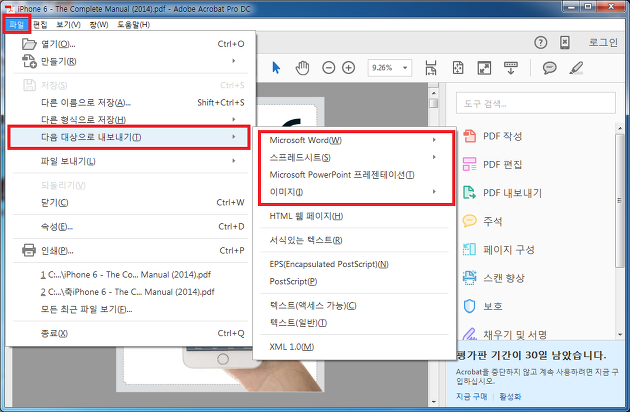Click the read mode toolbar icon

(511, 68)
